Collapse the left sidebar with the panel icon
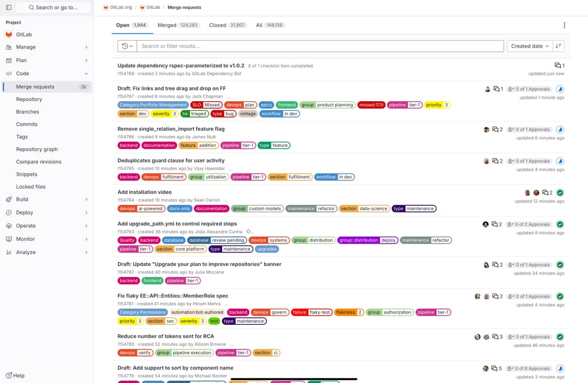588x383 pixels. [x=8, y=8]
